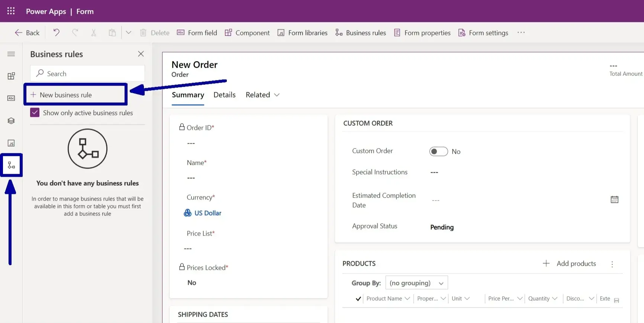Close the Business rules panel
The height and width of the screenshot is (323, 644).
141,54
